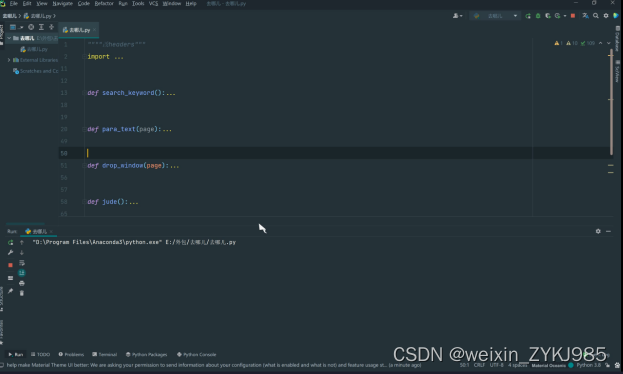Viewport: 623px width, 374px height.
Task: Click CRLF line separator in status bar
Action: (x=479, y=365)
